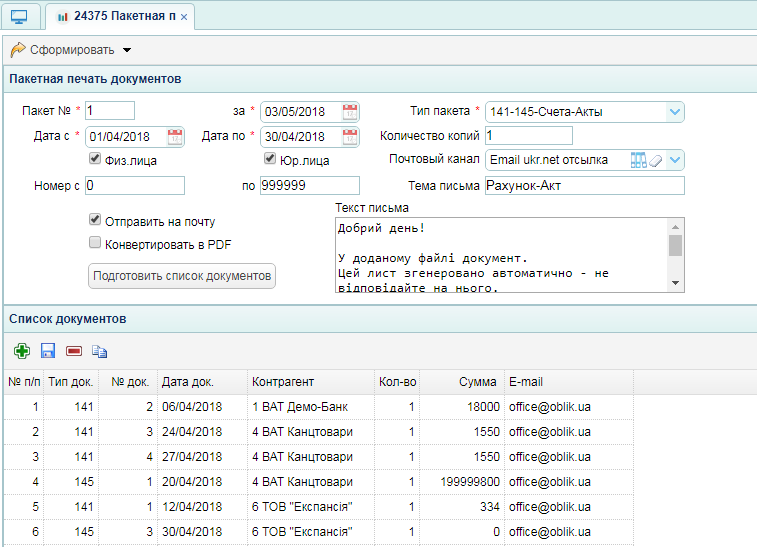Open calendar for the 'за' date

tap(350, 112)
